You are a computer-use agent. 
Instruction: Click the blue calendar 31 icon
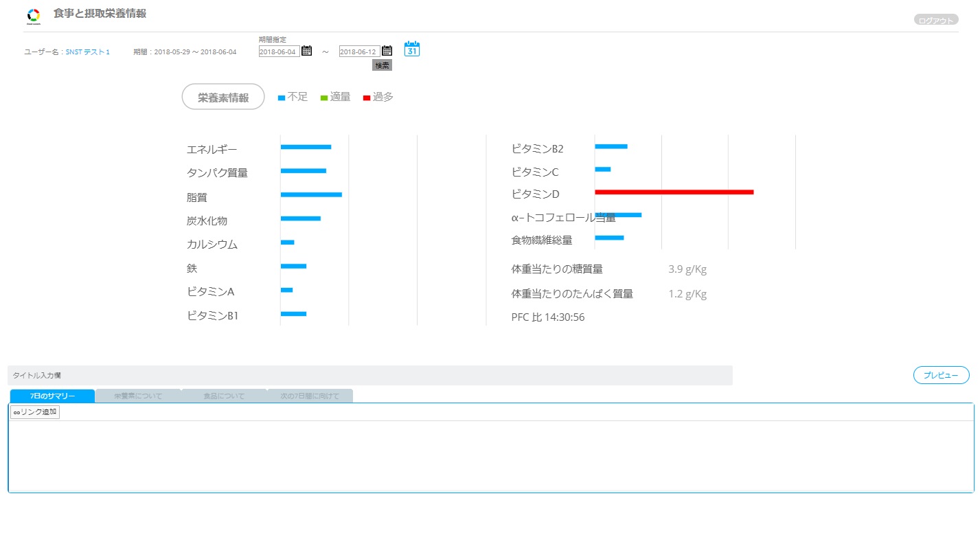pos(412,49)
